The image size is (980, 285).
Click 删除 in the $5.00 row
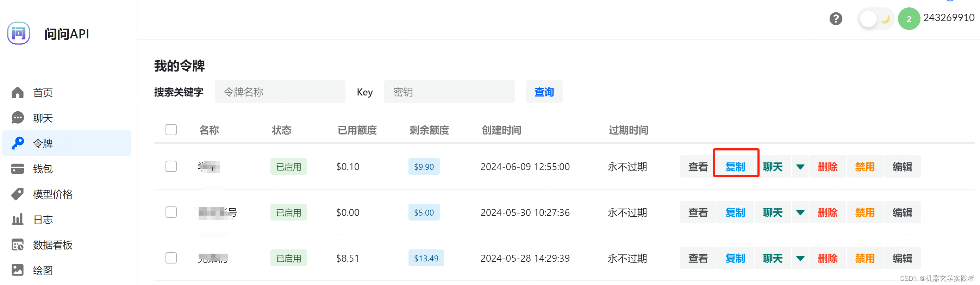(828, 212)
